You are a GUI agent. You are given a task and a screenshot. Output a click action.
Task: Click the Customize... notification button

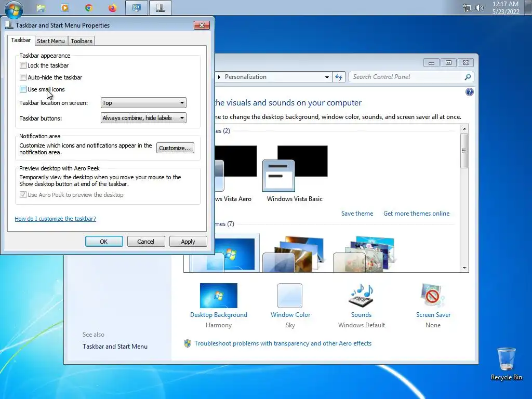[x=175, y=148]
